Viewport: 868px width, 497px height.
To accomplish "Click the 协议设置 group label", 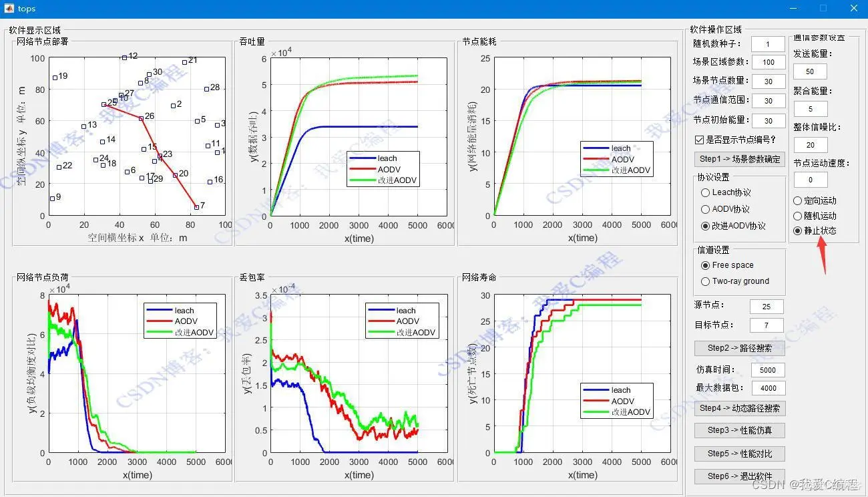I will click(713, 177).
